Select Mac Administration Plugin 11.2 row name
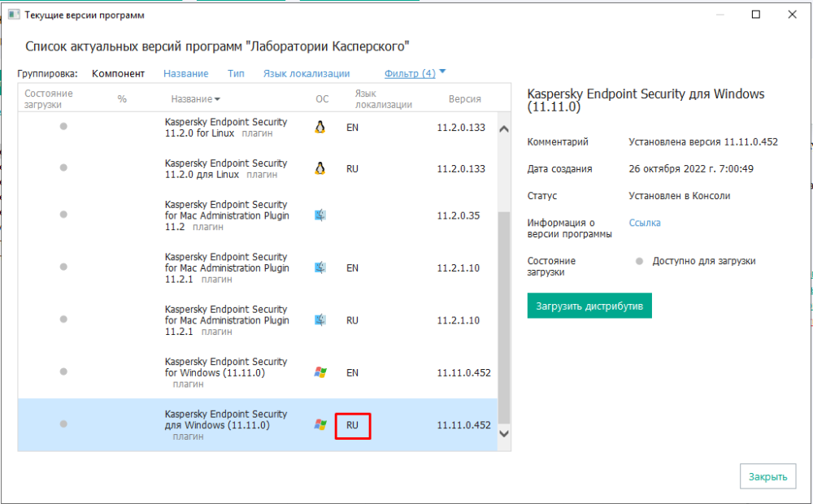Image resolution: width=813 pixels, height=504 pixels. click(x=227, y=215)
